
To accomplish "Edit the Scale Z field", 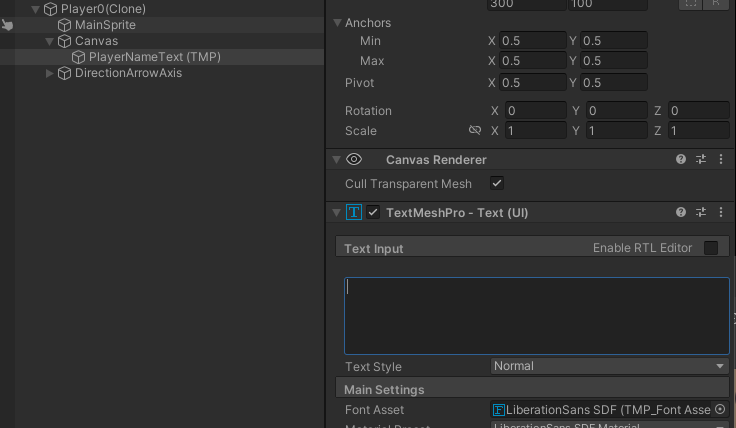I will (x=699, y=130).
